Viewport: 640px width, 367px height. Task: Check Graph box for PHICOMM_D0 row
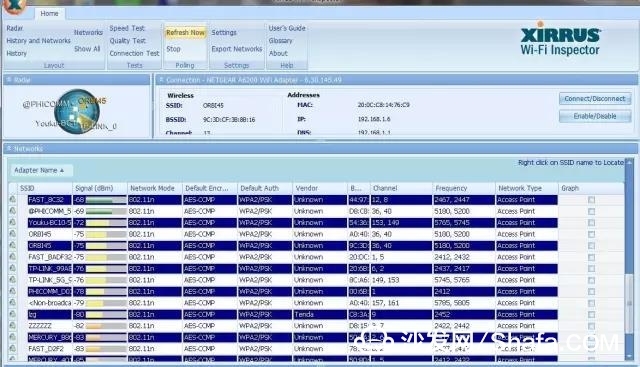click(x=591, y=291)
